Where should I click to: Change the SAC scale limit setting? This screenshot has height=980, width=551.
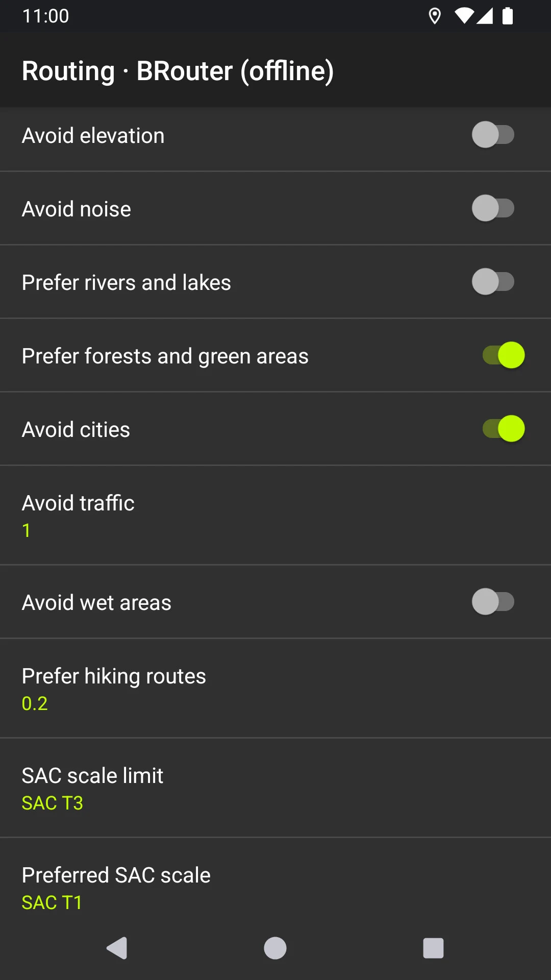[x=275, y=788]
